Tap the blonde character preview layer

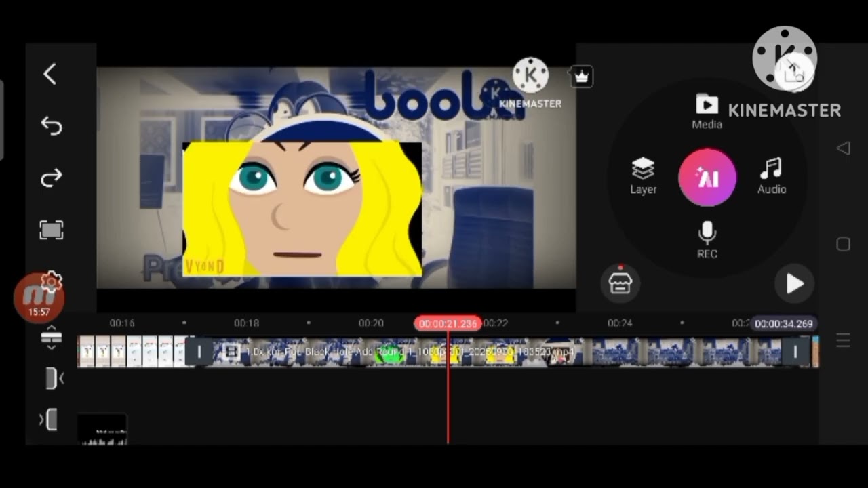pos(302,209)
